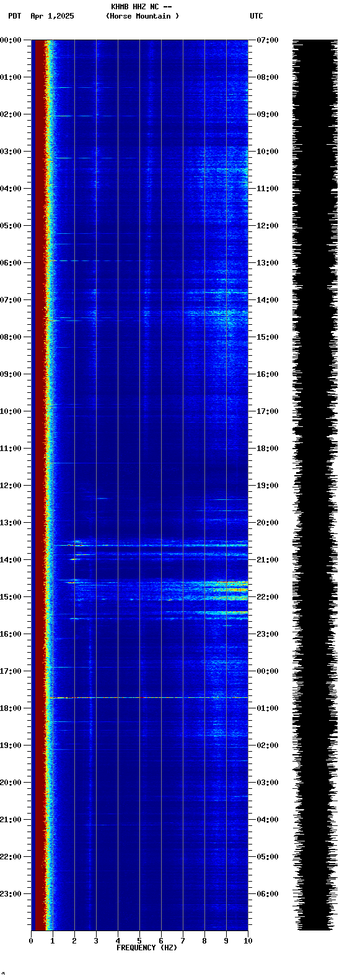Image resolution: width=342 pixels, height=980 pixels.
Task: Click the UTC '22:00' time label
Action: 267,597
